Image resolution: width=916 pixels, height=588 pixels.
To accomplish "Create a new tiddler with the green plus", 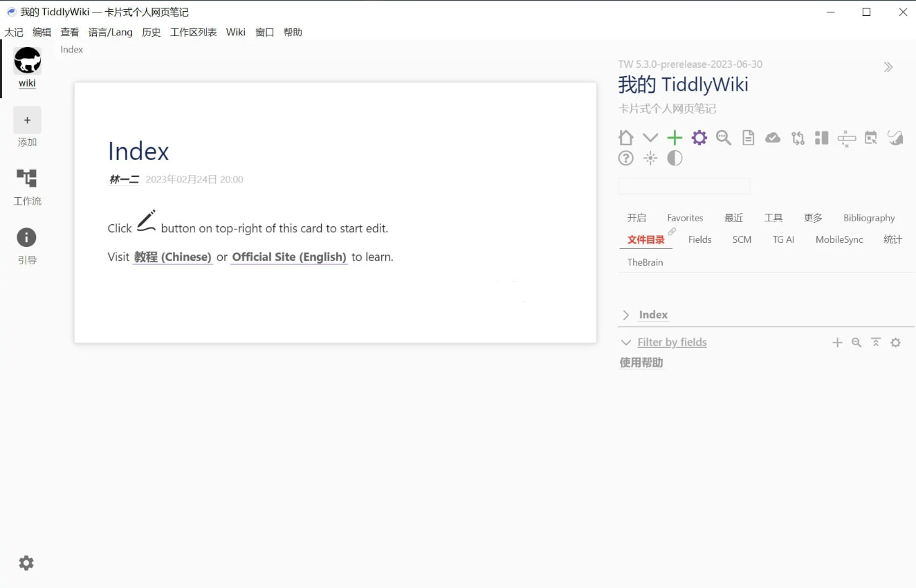I will 675,137.
